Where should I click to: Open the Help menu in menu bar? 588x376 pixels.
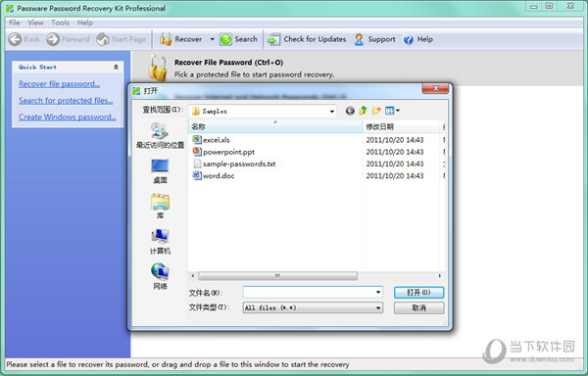(85, 23)
